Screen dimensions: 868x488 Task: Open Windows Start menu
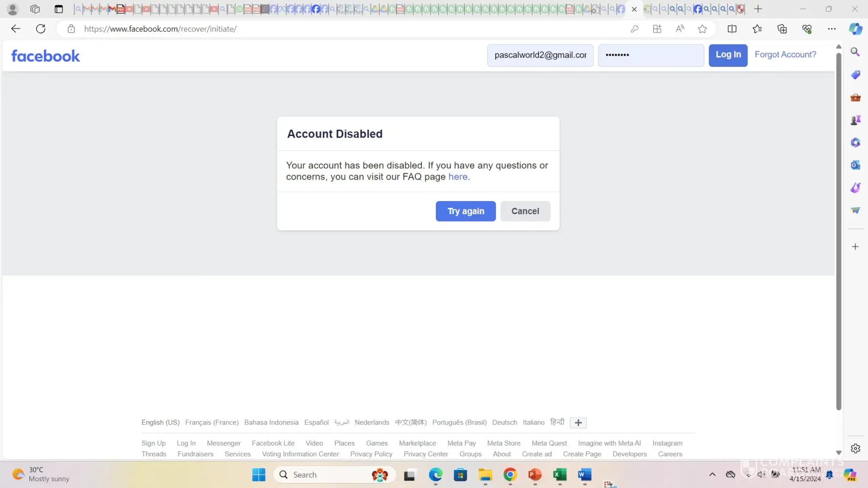[259, 474]
